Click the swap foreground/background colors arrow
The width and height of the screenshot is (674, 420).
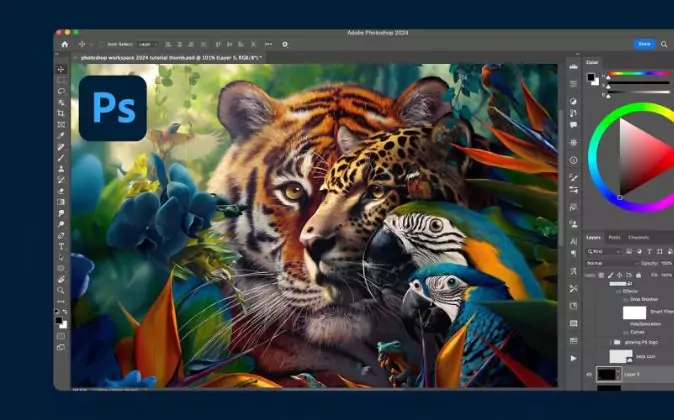pyautogui.click(x=64, y=312)
